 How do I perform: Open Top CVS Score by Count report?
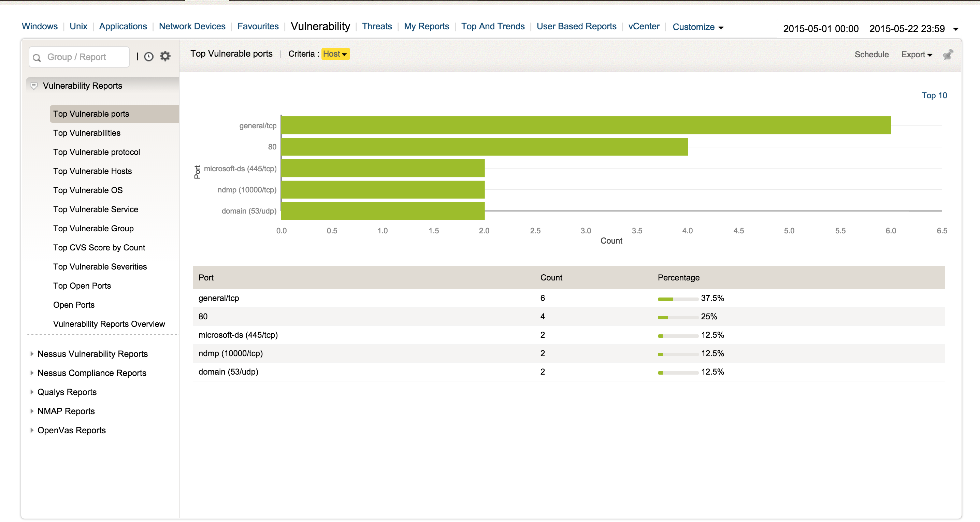point(99,248)
